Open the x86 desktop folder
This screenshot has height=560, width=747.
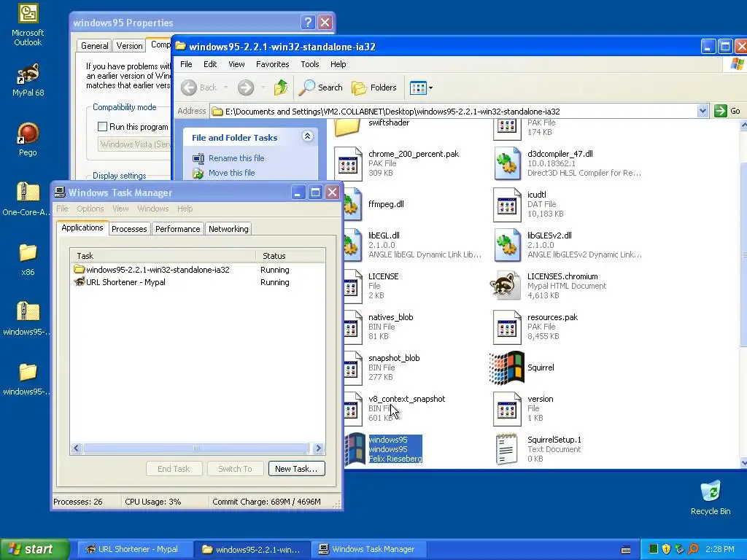click(28, 259)
